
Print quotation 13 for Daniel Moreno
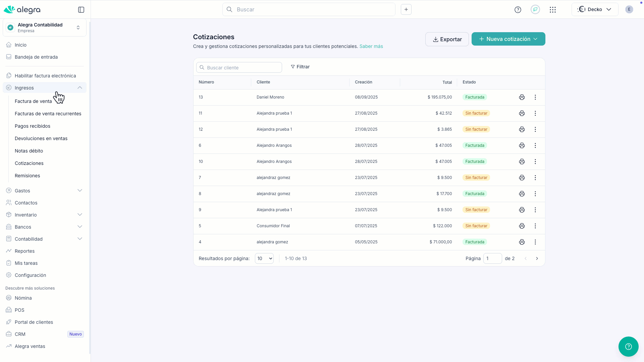point(522,97)
